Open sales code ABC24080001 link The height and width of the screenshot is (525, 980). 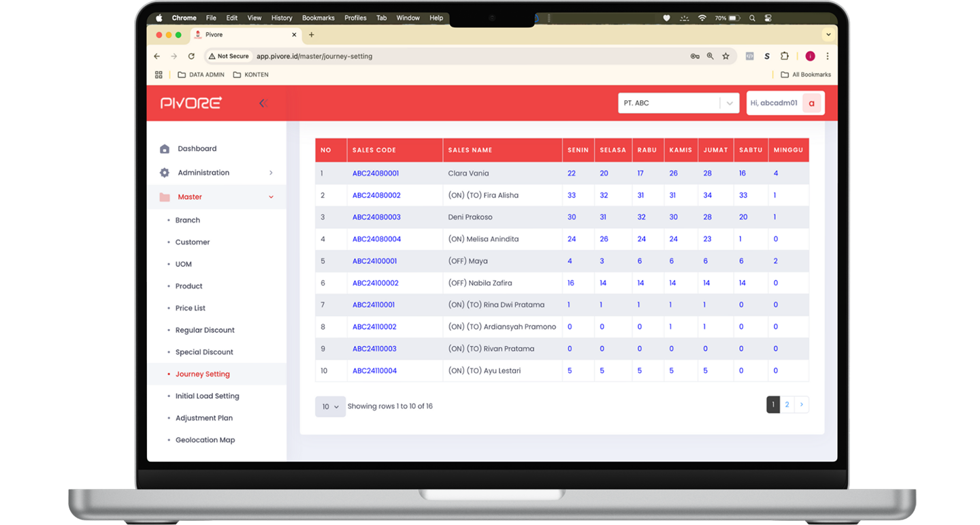(x=376, y=174)
